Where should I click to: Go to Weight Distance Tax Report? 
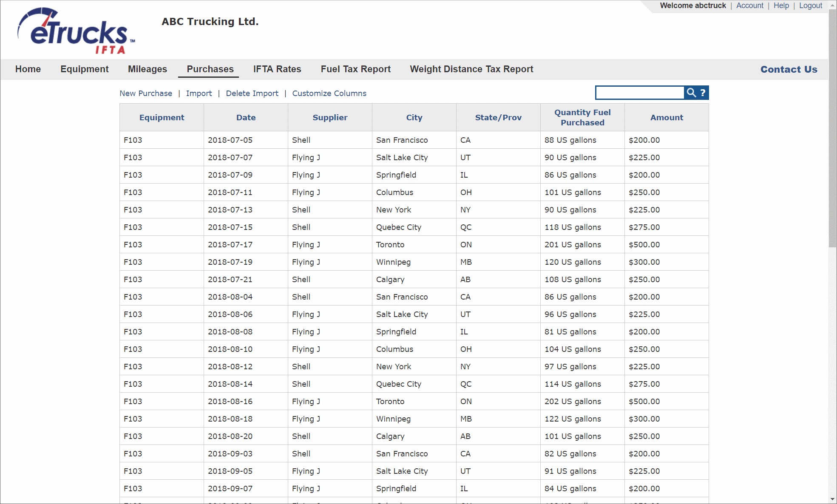tap(471, 69)
